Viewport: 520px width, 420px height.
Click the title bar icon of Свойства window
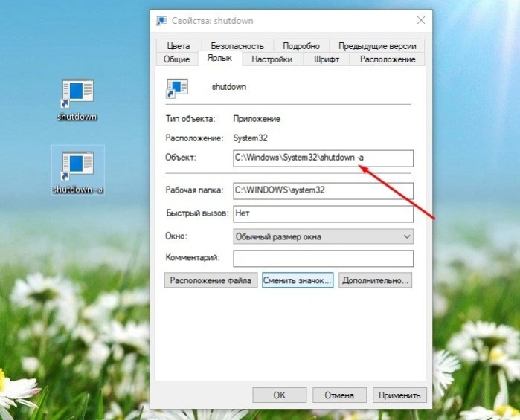[161, 21]
